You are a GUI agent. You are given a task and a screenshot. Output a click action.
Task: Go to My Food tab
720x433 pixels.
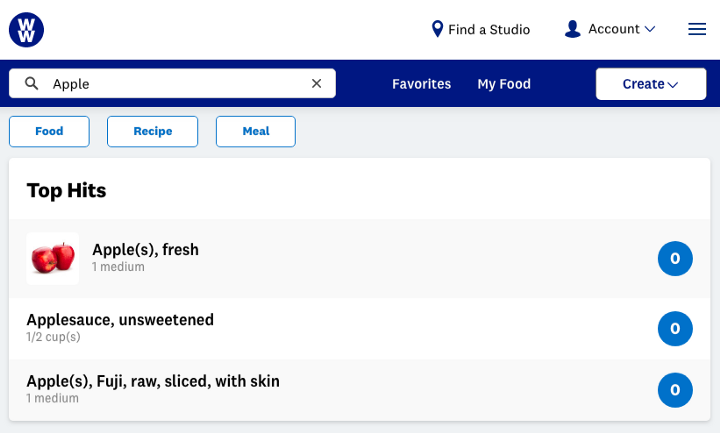click(x=504, y=84)
